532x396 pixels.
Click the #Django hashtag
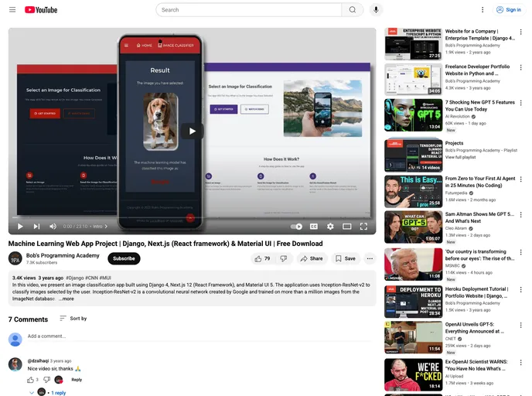click(x=75, y=278)
